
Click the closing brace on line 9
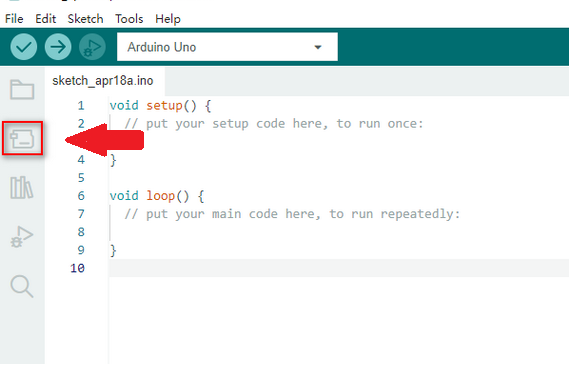coord(113,250)
